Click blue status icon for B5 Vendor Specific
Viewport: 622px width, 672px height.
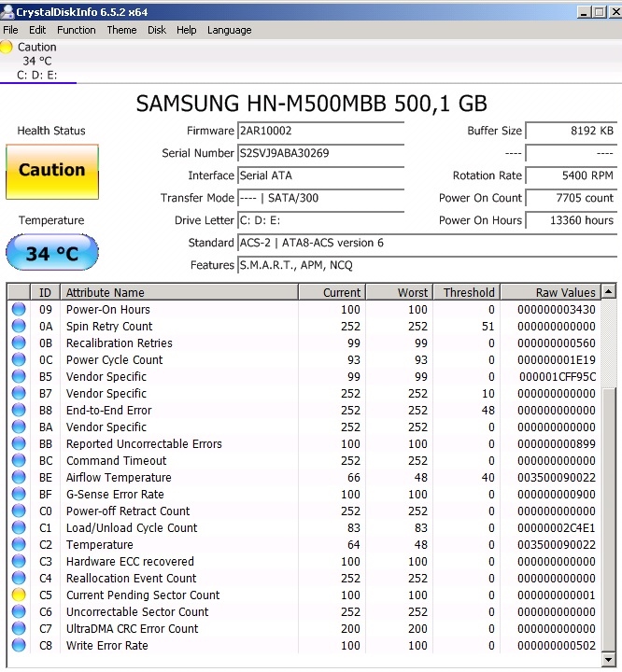coord(19,376)
